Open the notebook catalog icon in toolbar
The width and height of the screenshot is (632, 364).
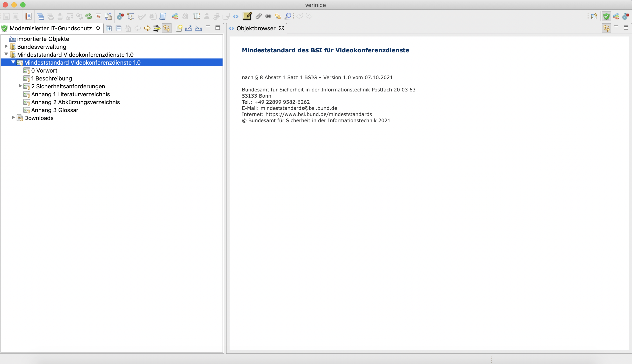tap(28, 16)
